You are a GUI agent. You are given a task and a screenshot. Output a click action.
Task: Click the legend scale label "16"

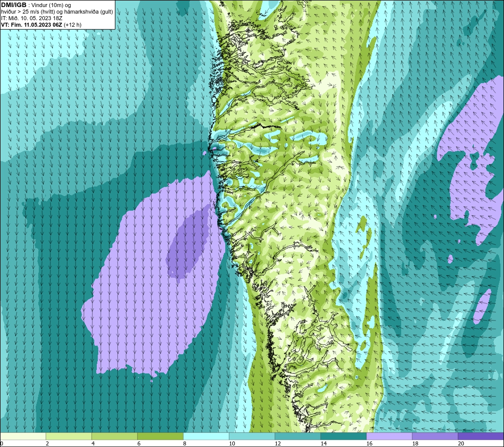click(x=369, y=443)
